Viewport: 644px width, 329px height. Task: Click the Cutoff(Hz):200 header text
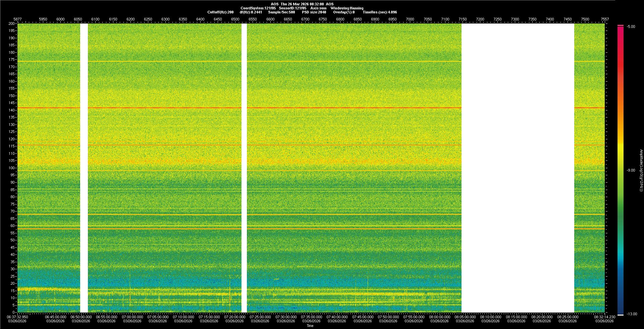(220, 12)
